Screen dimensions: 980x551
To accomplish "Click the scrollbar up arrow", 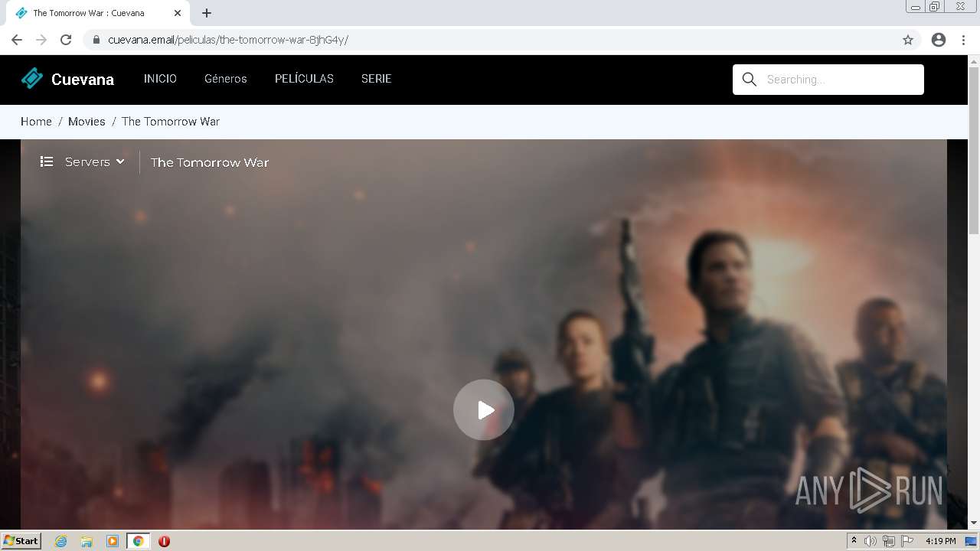I will [974, 60].
